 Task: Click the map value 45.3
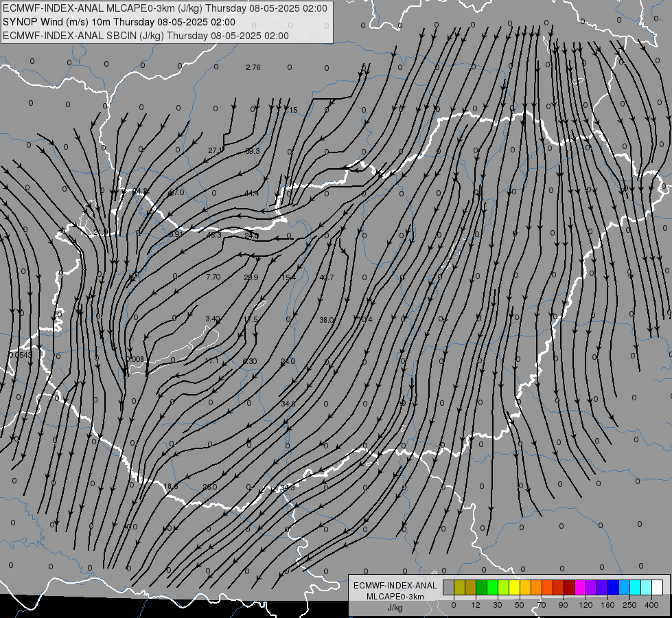tap(214, 235)
